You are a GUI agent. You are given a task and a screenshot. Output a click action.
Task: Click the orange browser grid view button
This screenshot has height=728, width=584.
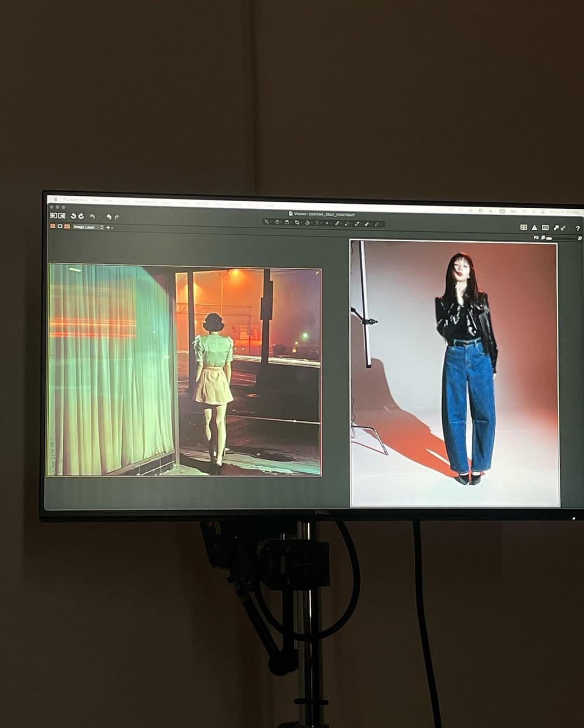(53, 226)
